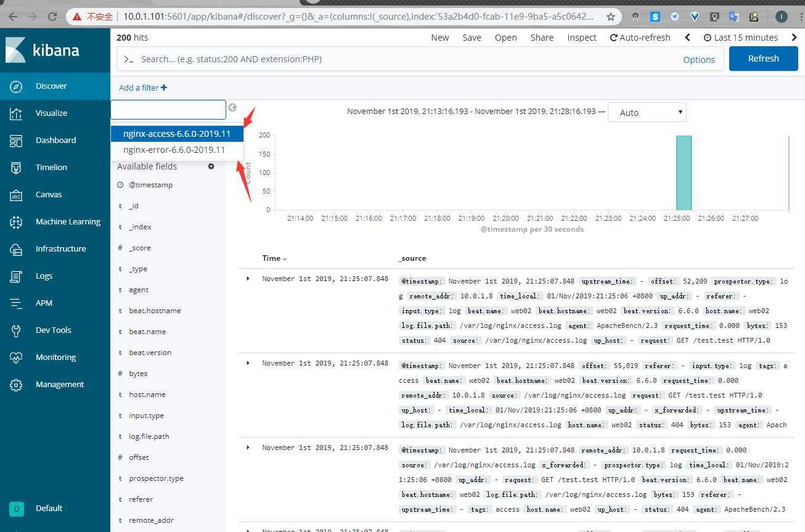Expand the log row starting with remote_addr

248,448
